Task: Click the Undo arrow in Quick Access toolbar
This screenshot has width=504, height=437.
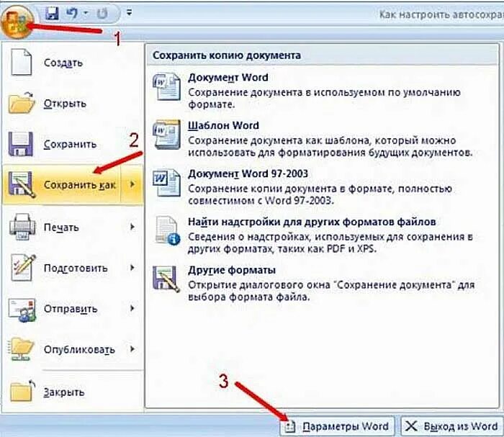Action: click(x=72, y=14)
